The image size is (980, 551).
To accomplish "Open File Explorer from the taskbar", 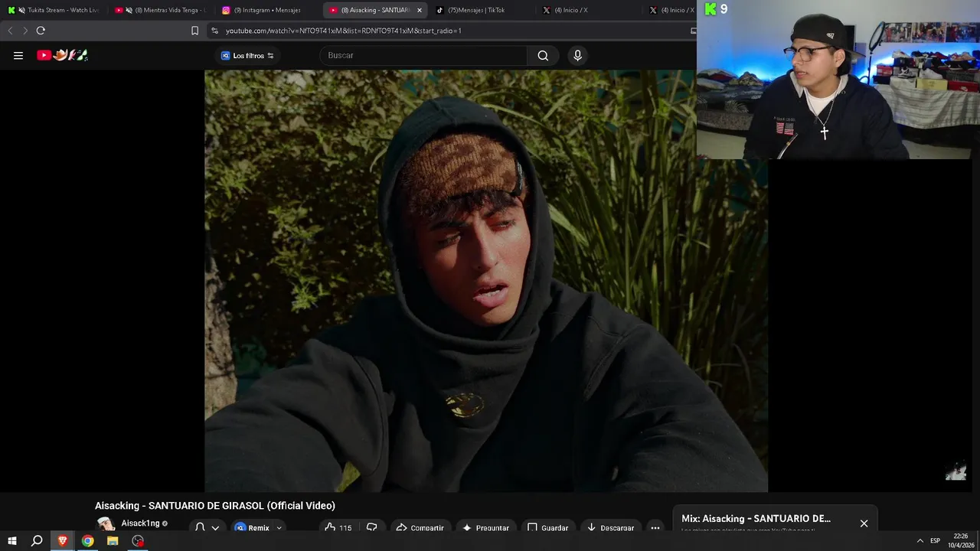I will [x=113, y=541].
